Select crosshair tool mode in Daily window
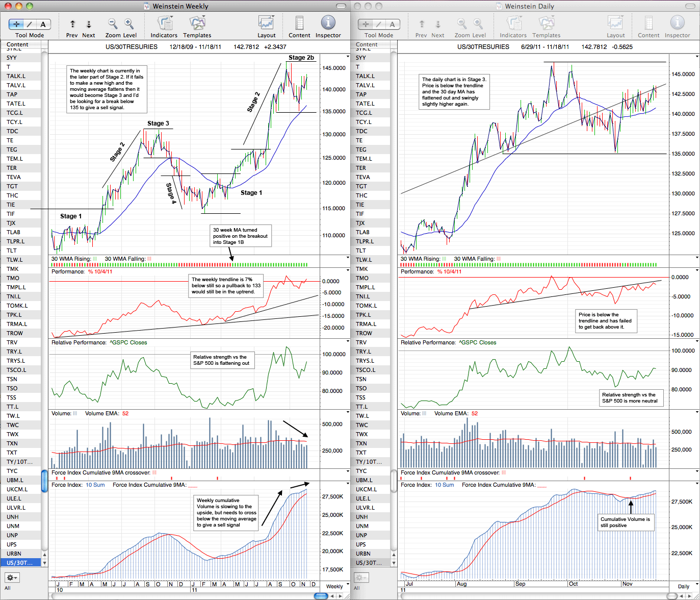Viewport: 700px width, 600px height. click(366, 24)
